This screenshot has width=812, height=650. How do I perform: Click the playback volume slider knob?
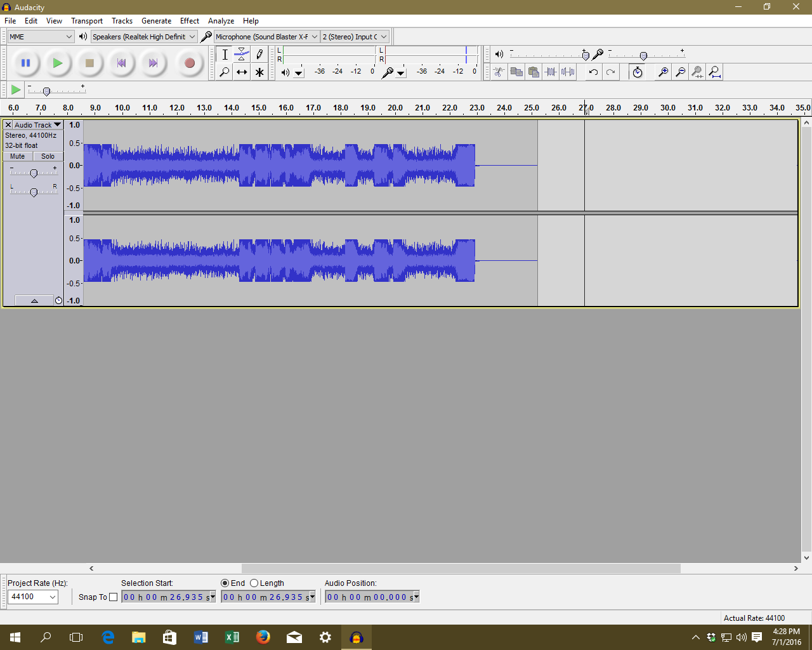[586, 56]
